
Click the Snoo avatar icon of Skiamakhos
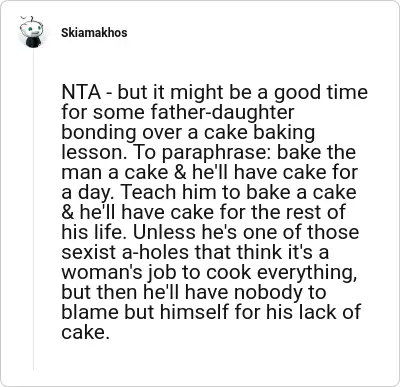(33, 32)
